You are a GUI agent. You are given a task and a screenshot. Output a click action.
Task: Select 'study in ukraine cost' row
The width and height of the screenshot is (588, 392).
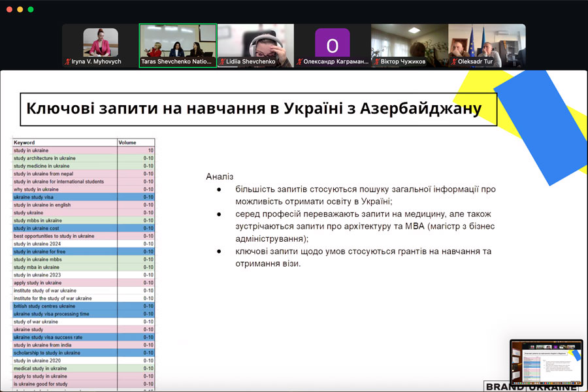[83, 228]
